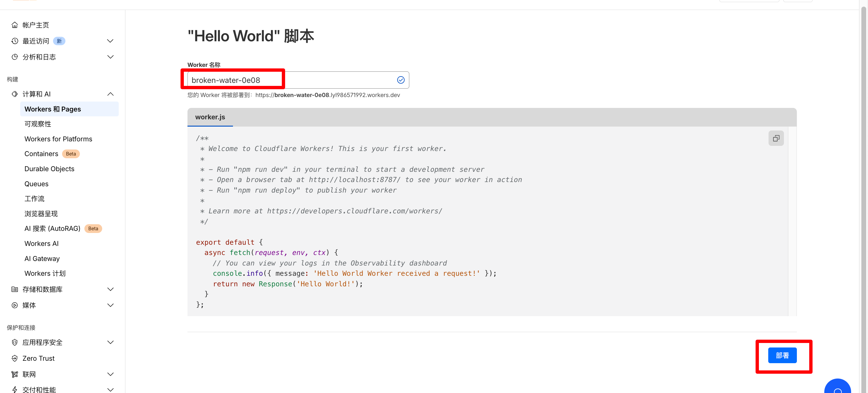Select the worker.js tab
The image size is (868, 393).
210,117
